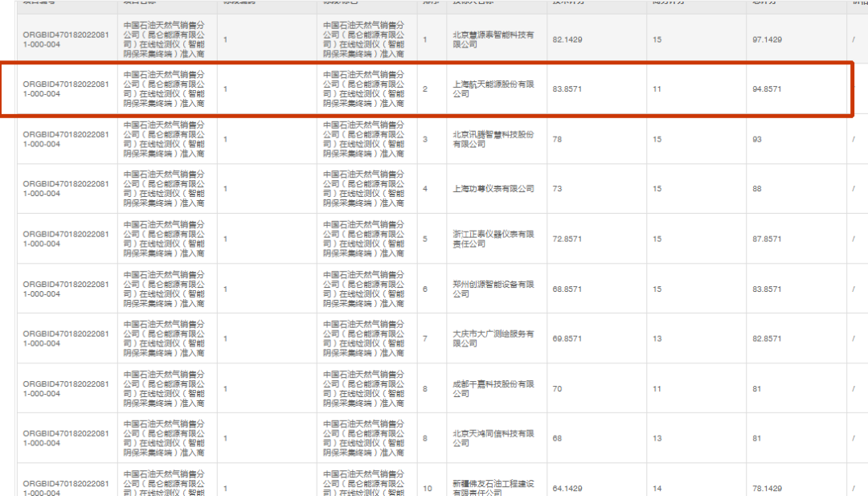
Task: Click total score 82.8571
Action: [767, 338]
